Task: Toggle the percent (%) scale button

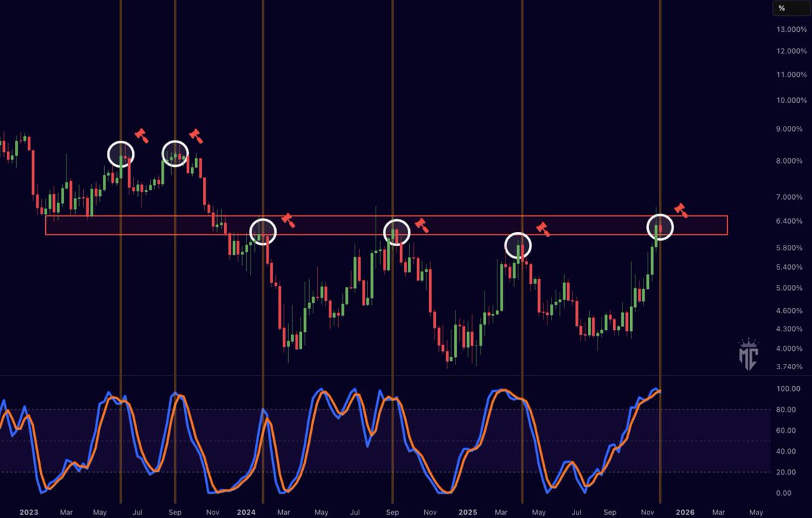Action: point(791,8)
